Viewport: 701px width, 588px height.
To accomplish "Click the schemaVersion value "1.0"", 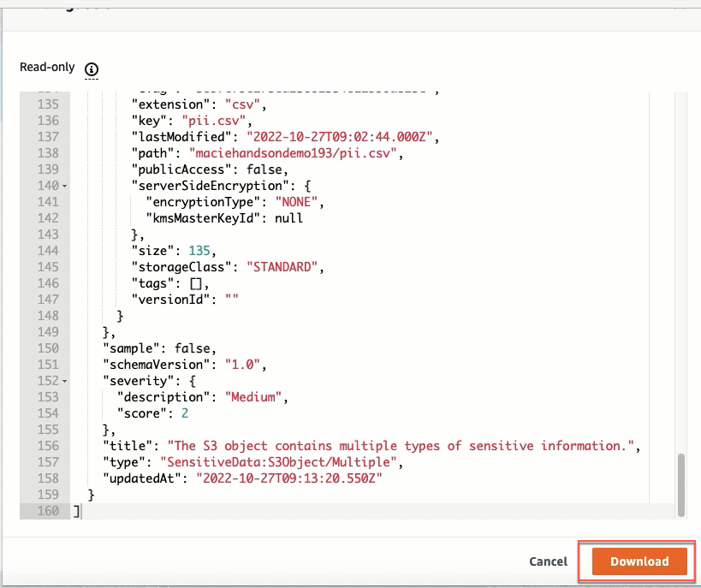I will [x=242, y=365].
